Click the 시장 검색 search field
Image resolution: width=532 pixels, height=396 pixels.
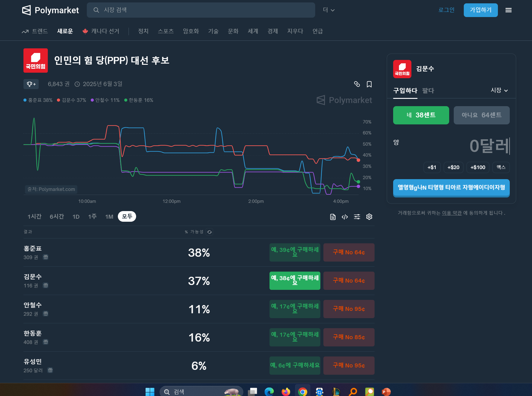[x=201, y=10]
